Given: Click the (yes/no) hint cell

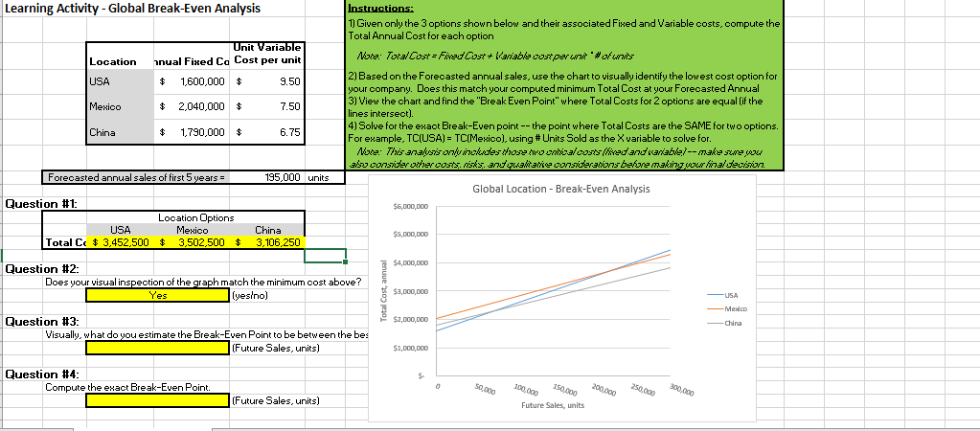Looking at the screenshot, I should pos(249,295).
